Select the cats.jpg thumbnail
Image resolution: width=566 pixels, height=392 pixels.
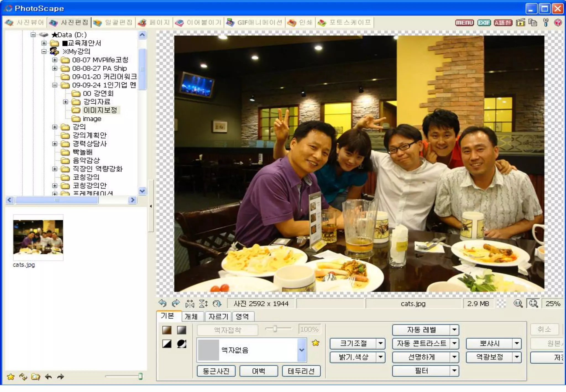point(38,237)
